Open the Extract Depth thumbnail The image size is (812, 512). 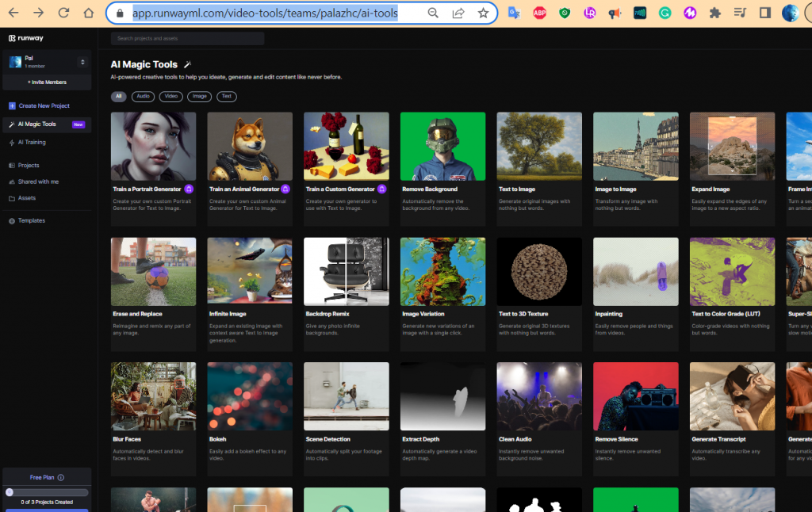442,396
